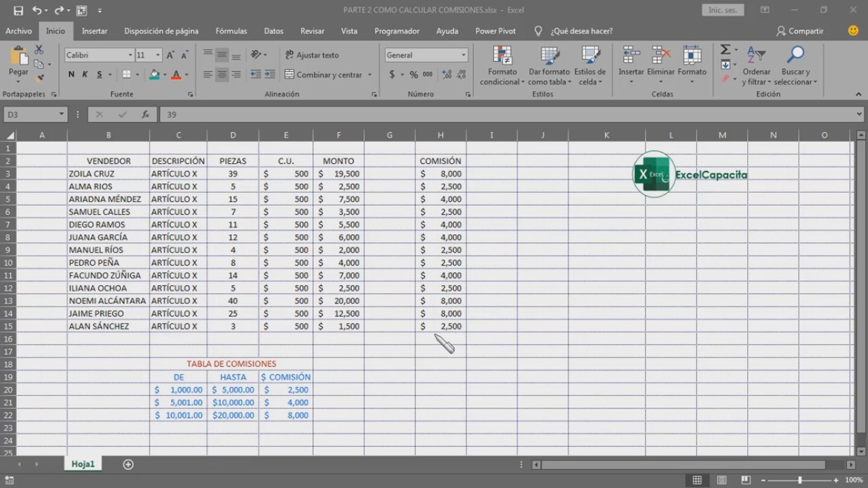Toggle italic (K)

85,75
